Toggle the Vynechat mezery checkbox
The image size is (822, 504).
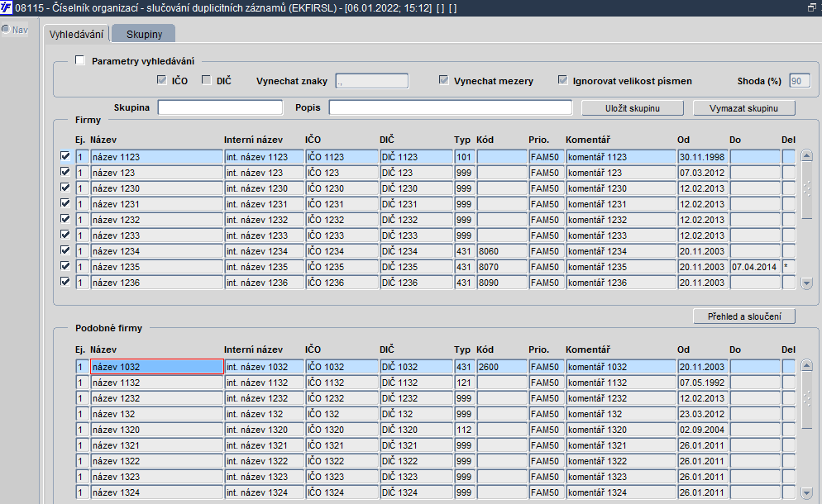tap(444, 80)
